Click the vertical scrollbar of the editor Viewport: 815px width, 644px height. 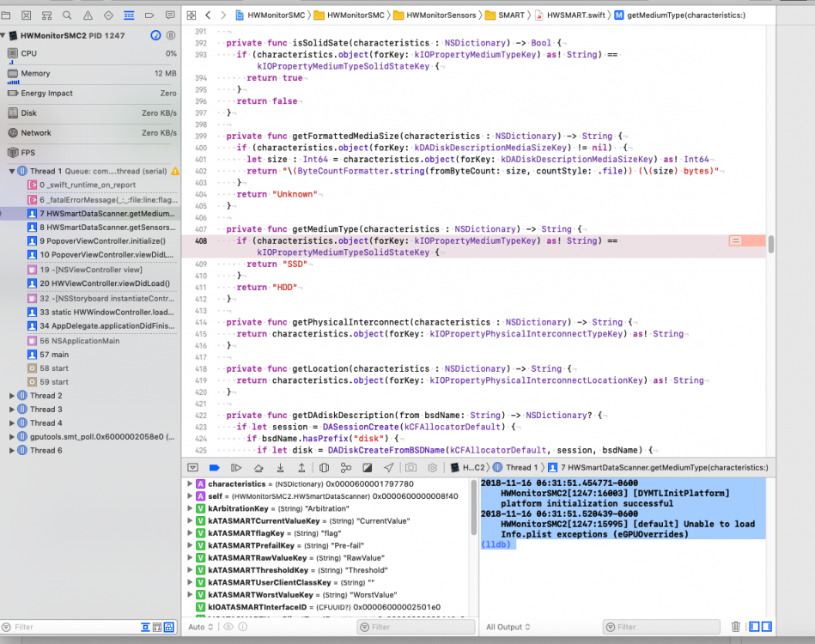tap(771, 244)
